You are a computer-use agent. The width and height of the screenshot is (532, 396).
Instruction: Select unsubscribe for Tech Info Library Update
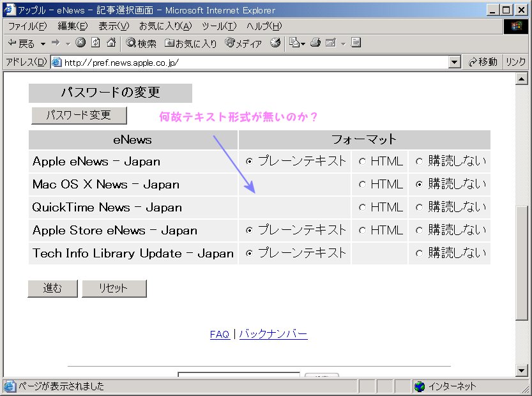420,253
